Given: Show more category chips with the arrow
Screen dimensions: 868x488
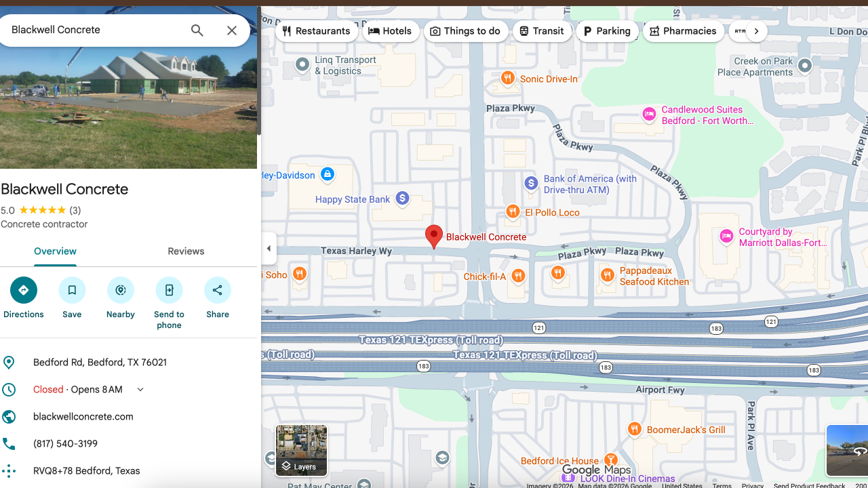Looking at the screenshot, I should (x=756, y=31).
